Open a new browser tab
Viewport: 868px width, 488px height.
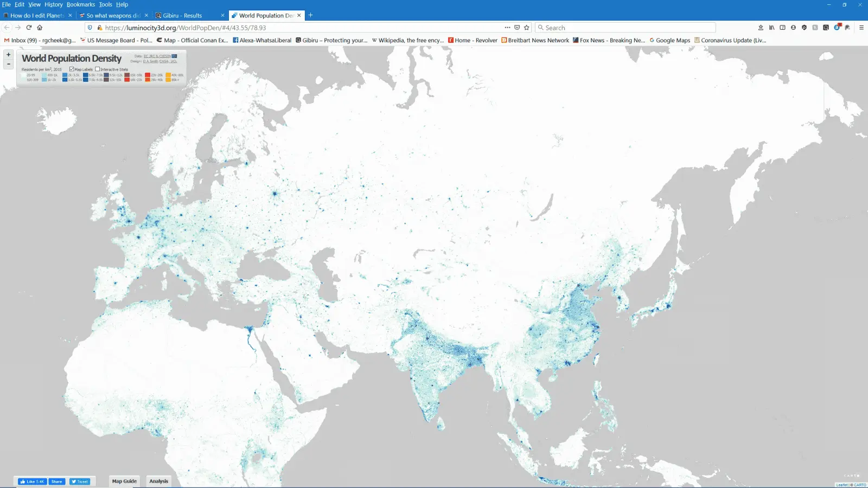(310, 15)
